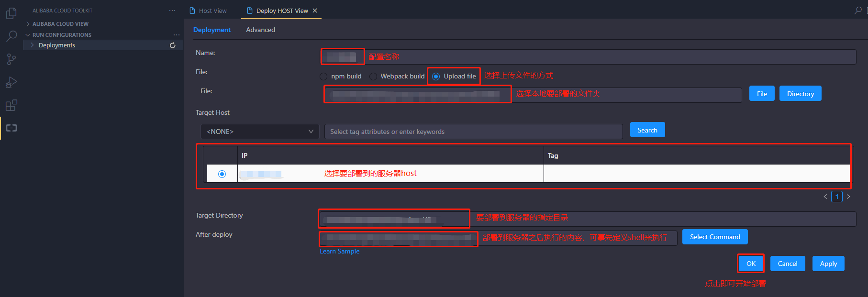Click the IP column header

tap(390, 155)
